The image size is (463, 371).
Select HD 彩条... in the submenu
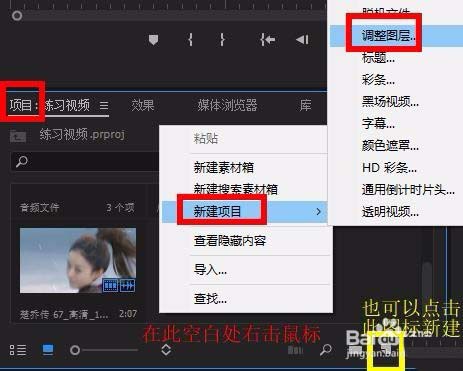point(389,168)
